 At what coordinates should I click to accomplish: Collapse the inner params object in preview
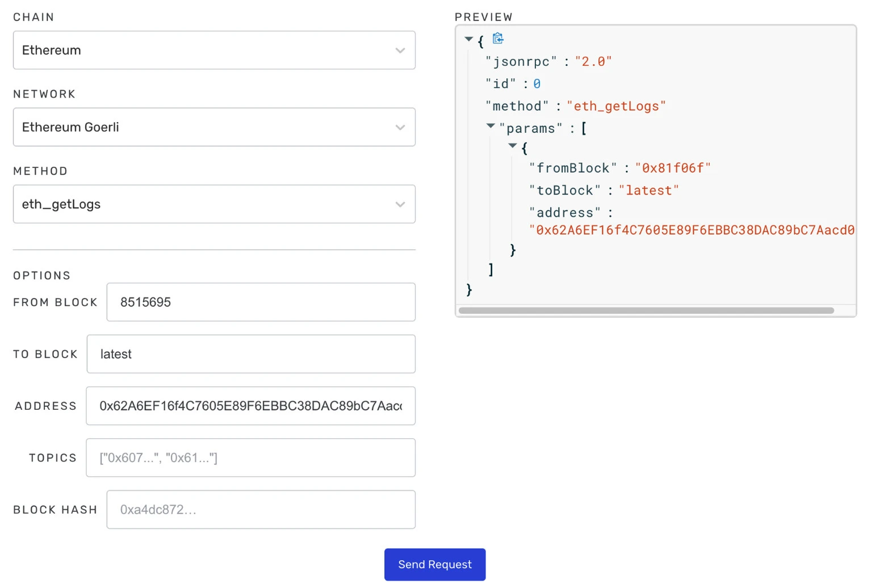[512, 146]
